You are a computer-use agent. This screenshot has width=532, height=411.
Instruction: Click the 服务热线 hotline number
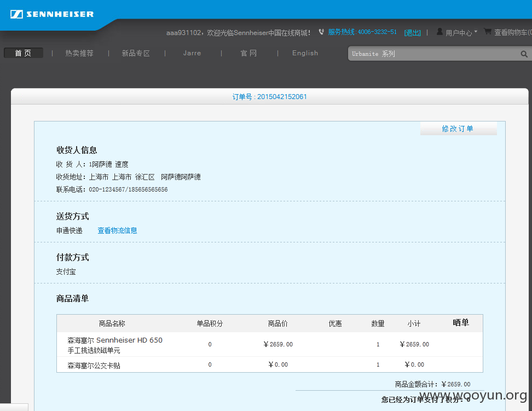(x=362, y=32)
